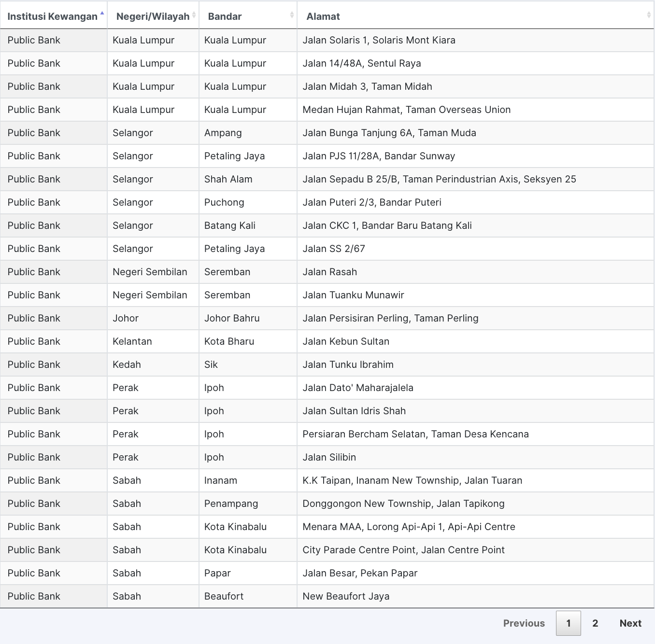Click the Penampang town cell
This screenshot has width=655, height=644.
[231, 504]
